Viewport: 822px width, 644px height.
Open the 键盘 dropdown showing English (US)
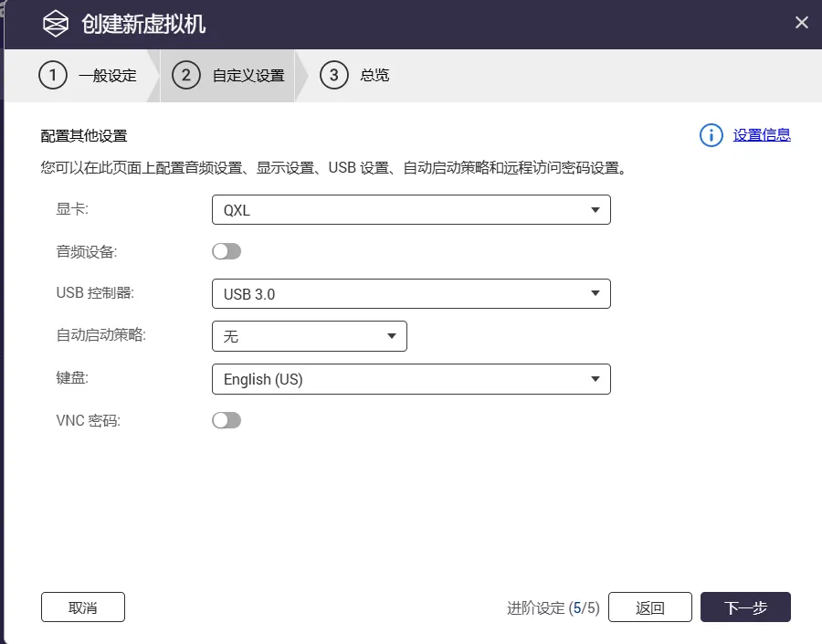[411, 379]
